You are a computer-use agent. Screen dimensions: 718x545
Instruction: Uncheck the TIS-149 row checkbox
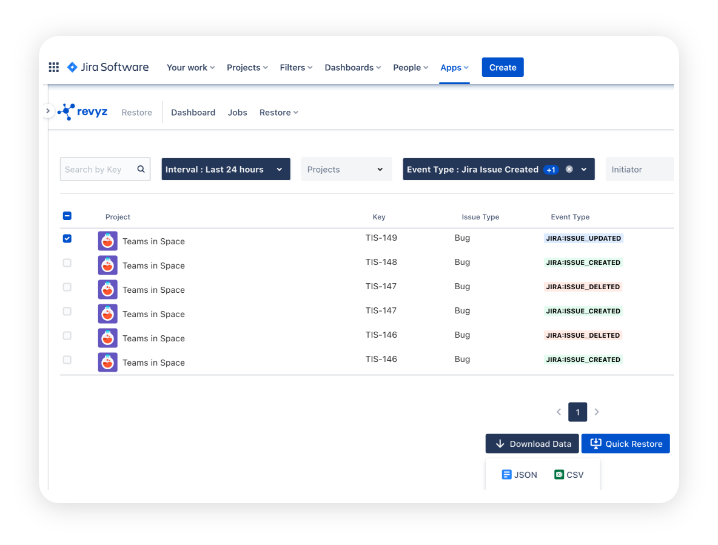[67, 239]
